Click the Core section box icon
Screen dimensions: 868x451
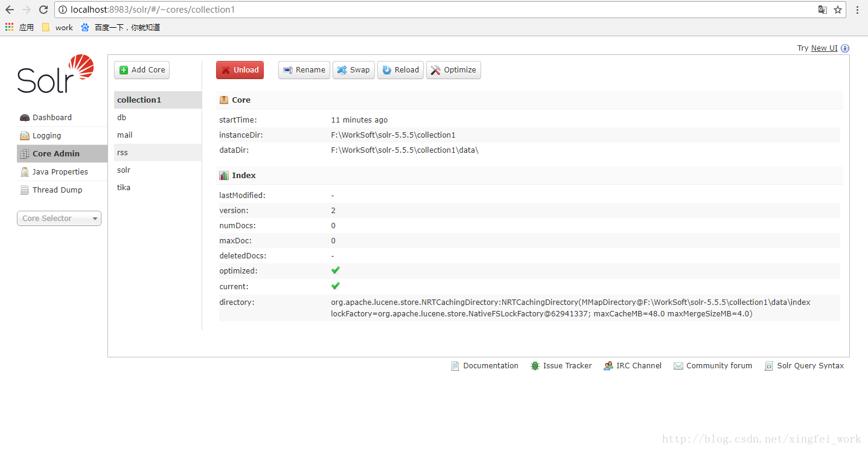point(224,100)
